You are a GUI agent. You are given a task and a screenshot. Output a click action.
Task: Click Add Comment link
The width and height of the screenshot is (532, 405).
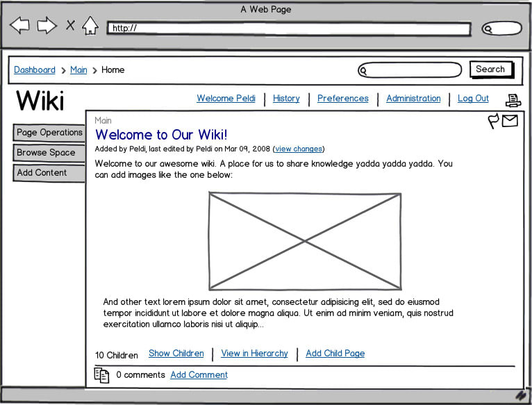pos(199,375)
